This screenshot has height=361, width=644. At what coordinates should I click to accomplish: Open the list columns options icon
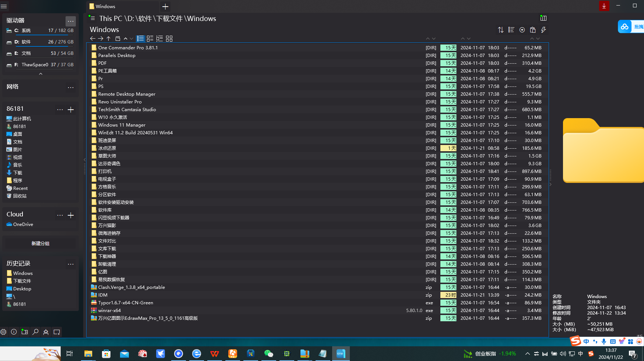(x=511, y=30)
